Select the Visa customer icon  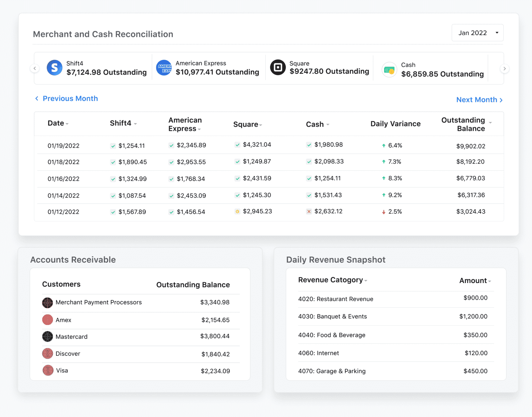(47, 370)
